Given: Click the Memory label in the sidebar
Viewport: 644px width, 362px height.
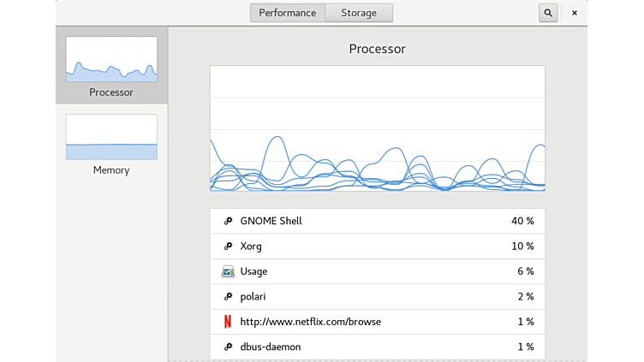Looking at the screenshot, I should tap(111, 170).
